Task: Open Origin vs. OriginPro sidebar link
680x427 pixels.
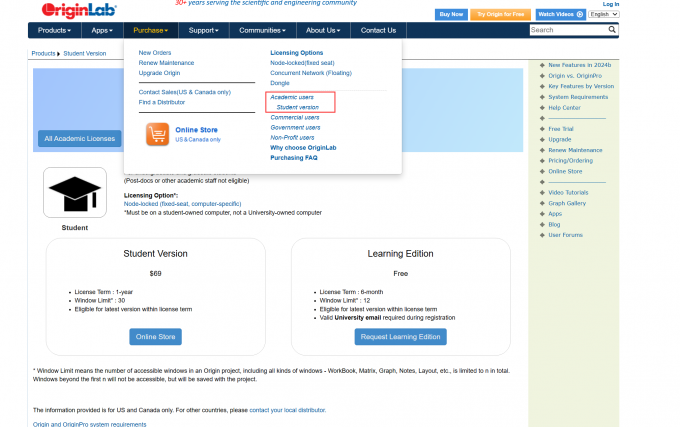Action: click(x=575, y=76)
